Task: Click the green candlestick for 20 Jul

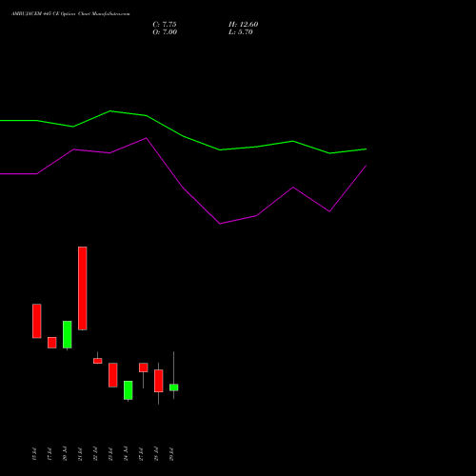Action: (x=68, y=334)
